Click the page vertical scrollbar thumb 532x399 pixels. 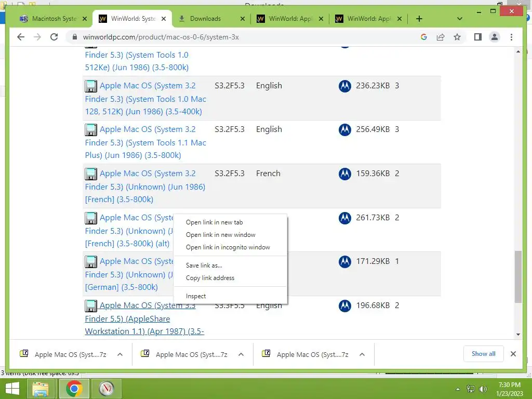tap(518, 276)
